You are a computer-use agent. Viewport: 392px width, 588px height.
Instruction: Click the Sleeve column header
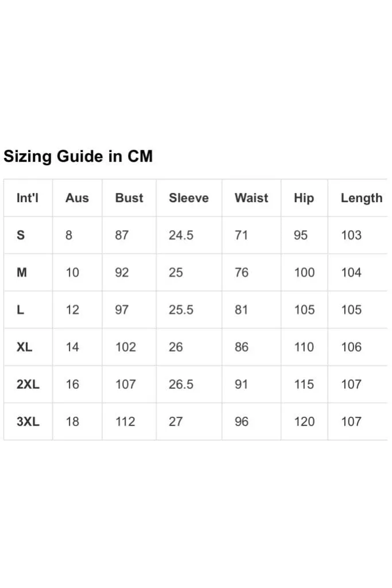pos(189,198)
